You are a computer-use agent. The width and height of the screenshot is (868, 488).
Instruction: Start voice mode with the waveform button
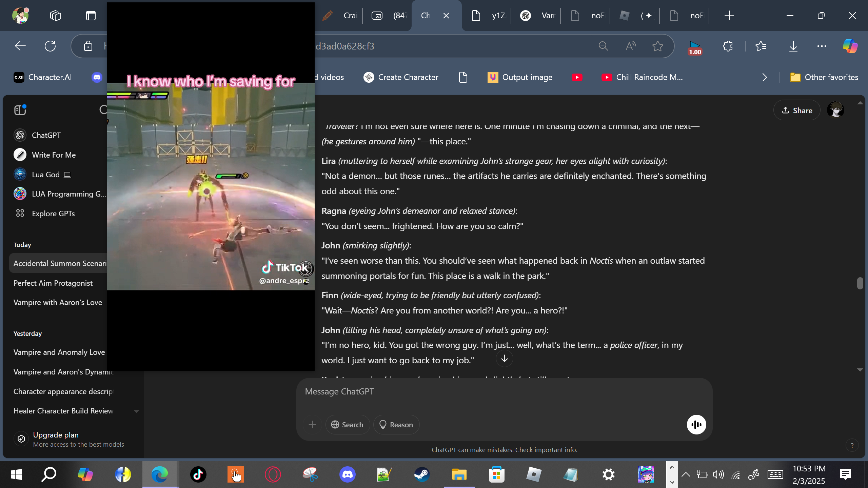click(x=696, y=425)
